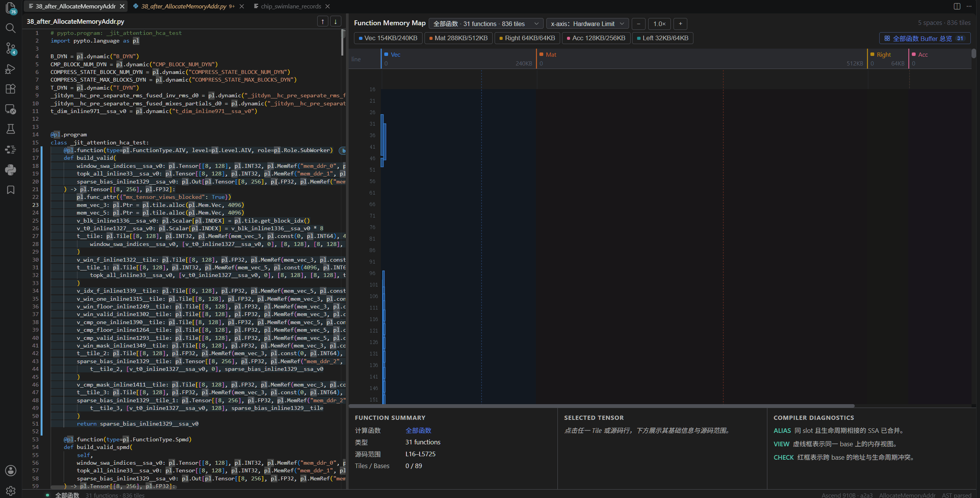Image resolution: width=980 pixels, height=498 pixels.
Task: Open the Remote Explorer icon
Action: (x=11, y=109)
